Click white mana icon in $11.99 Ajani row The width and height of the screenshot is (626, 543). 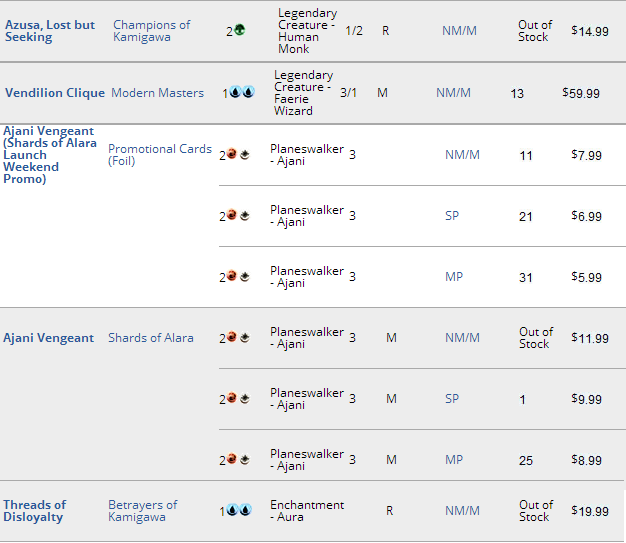point(244,337)
